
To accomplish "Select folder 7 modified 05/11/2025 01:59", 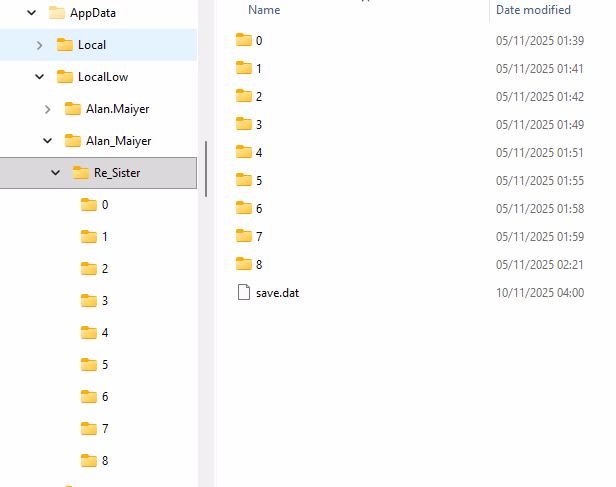I will [x=258, y=236].
